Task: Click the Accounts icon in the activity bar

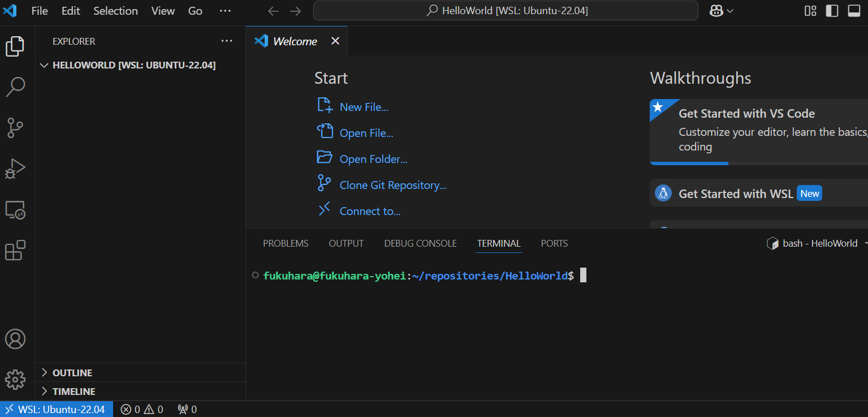Action: pyautogui.click(x=15, y=339)
